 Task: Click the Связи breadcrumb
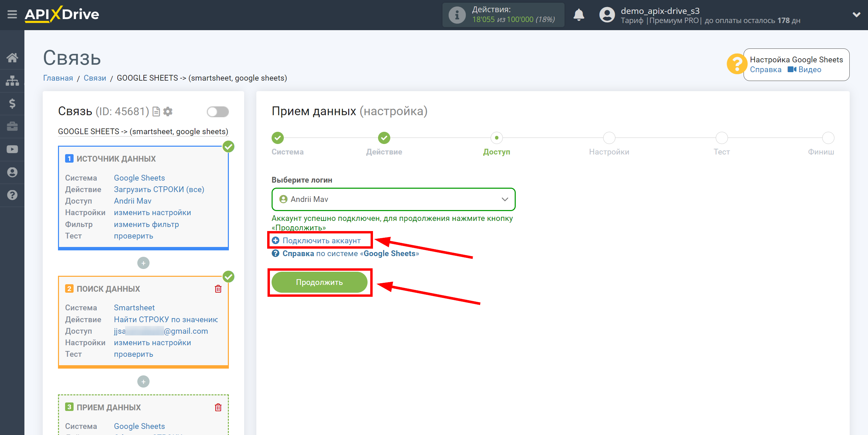tap(95, 78)
